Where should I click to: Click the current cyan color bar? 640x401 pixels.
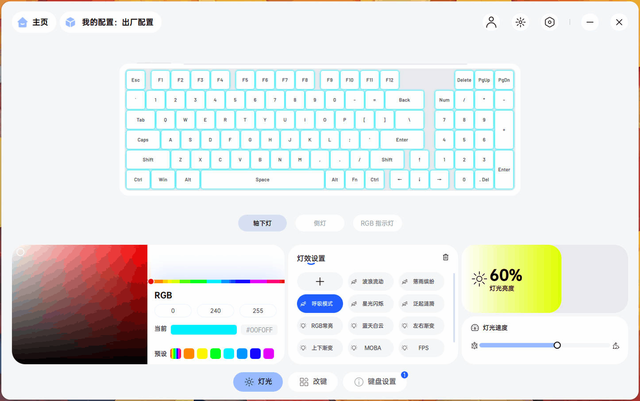click(x=204, y=330)
